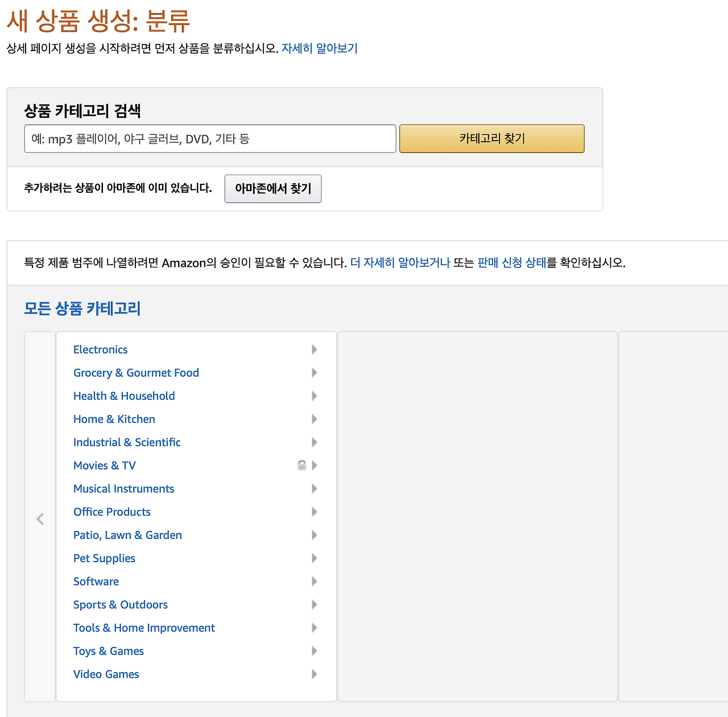728x717 pixels.
Task: Open the Sports & Outdoors category
Action: [x=121, y=605]
